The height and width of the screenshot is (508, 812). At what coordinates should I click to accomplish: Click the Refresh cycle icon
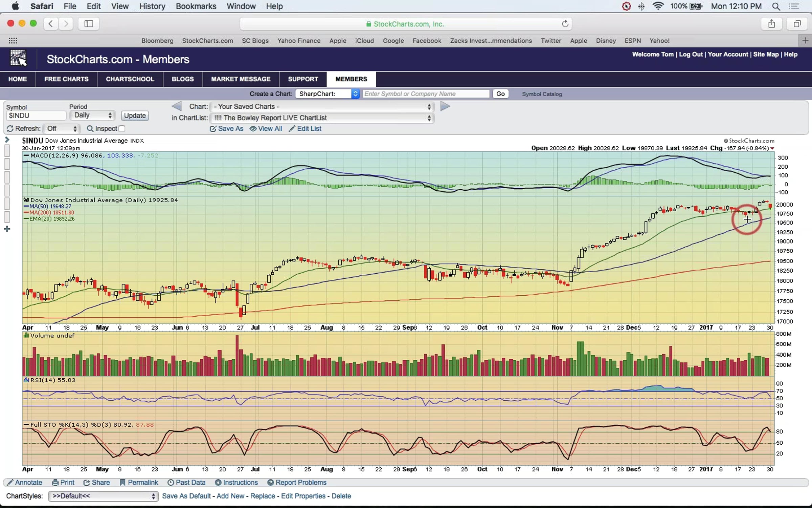(x=10, y=129)
